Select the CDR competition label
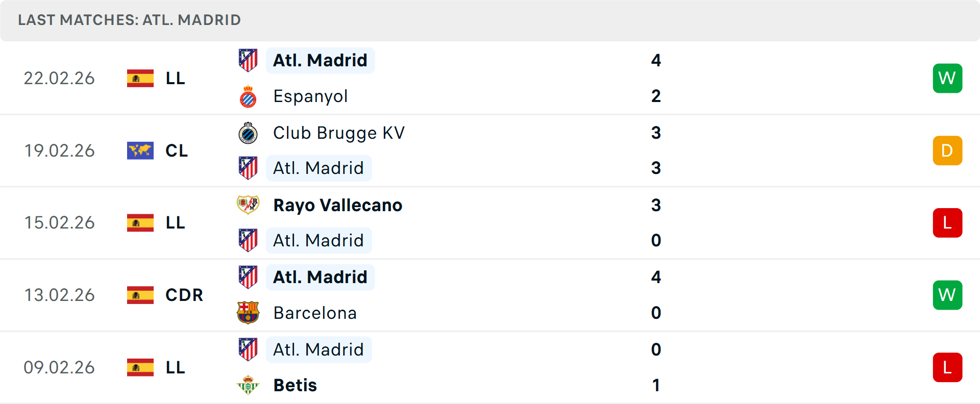This screenshot has width=980, height=404. click(x=183, y=295)
